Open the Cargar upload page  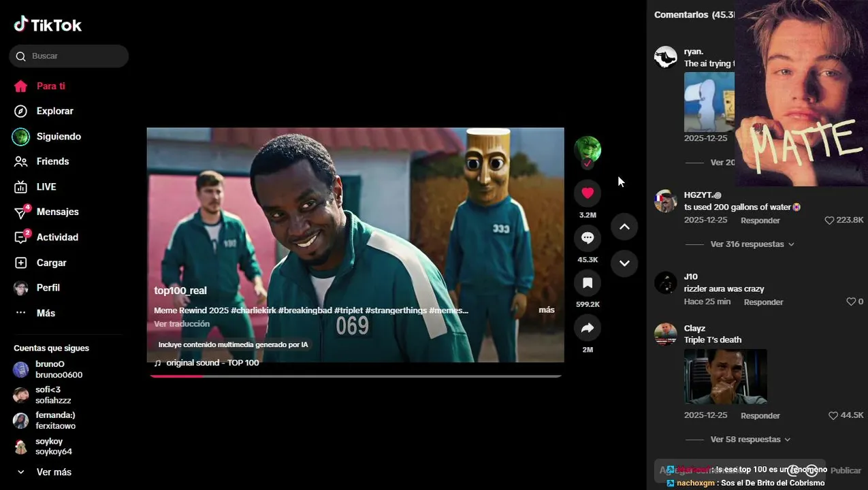51,263
